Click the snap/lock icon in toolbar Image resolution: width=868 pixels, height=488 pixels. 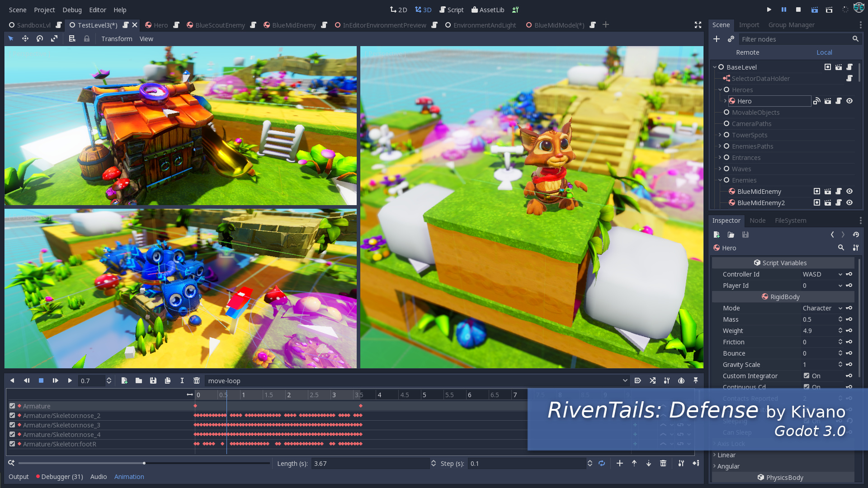click(x=86, y=39)
